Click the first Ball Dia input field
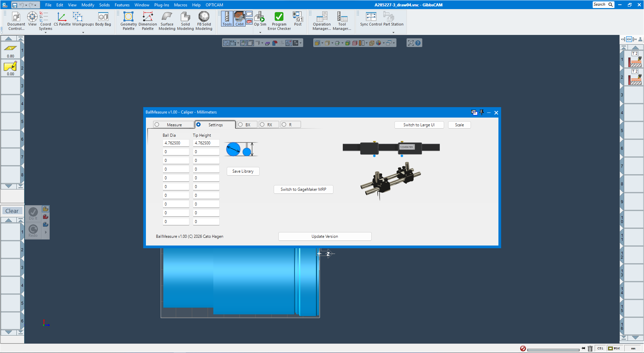The height and width of the screenshot is (353, 644). pos(176,143)
